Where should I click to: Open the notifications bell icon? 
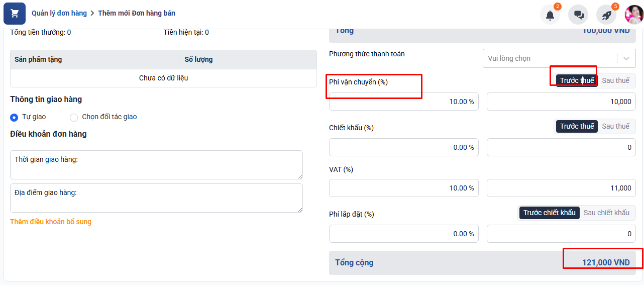point(550,15)
